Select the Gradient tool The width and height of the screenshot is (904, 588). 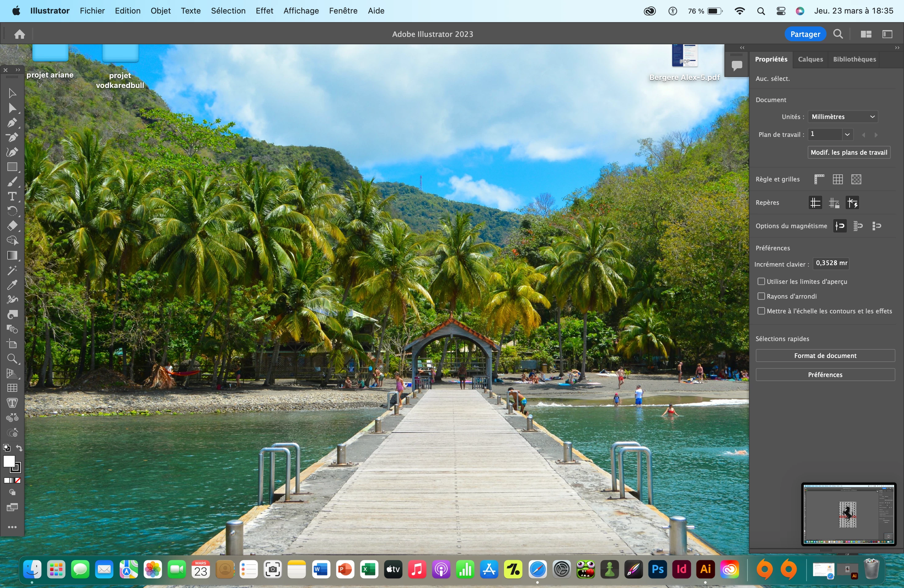pos(12,255)
